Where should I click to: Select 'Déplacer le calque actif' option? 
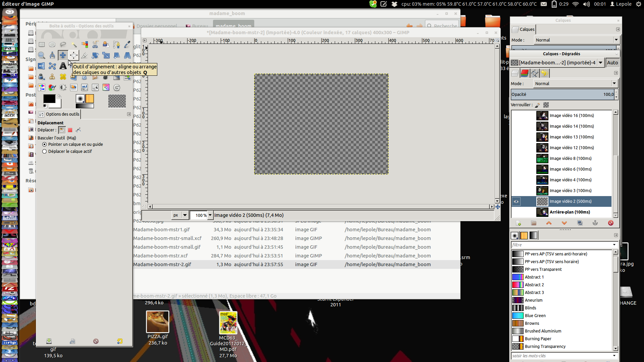coord(45,152)
